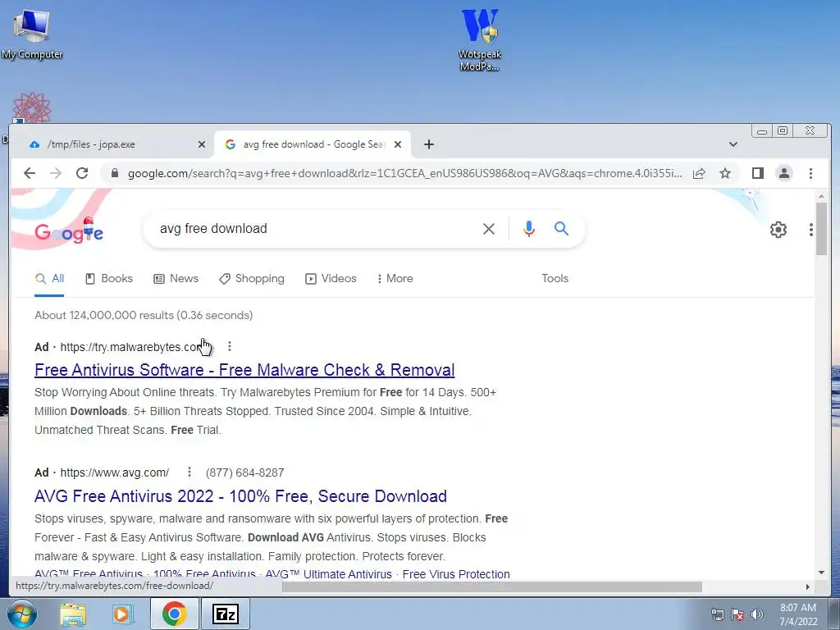This screenshot has width=840, height=630.
Task: Bookmark this page with the star icon
Action: coord(725,173)
